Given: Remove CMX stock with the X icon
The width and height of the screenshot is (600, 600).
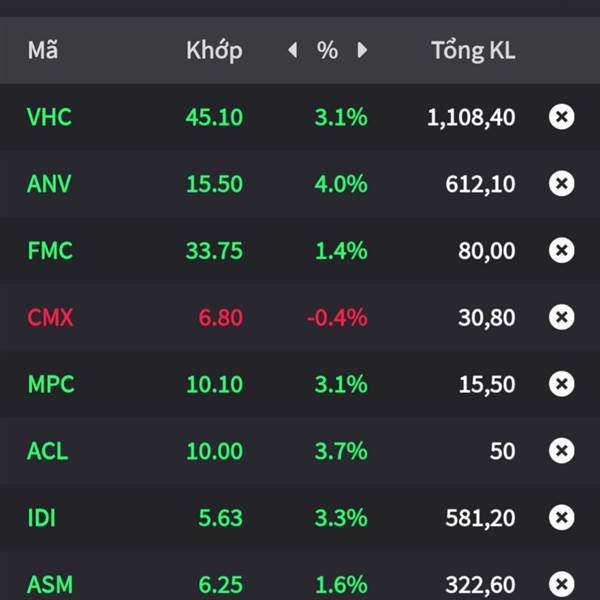Looking at the screenshot, I should coord(561,317).
